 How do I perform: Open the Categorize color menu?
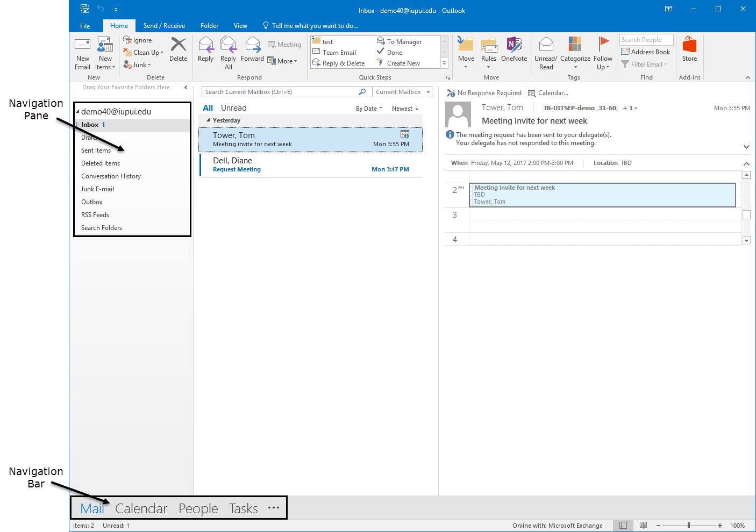[x=575, y=53]
